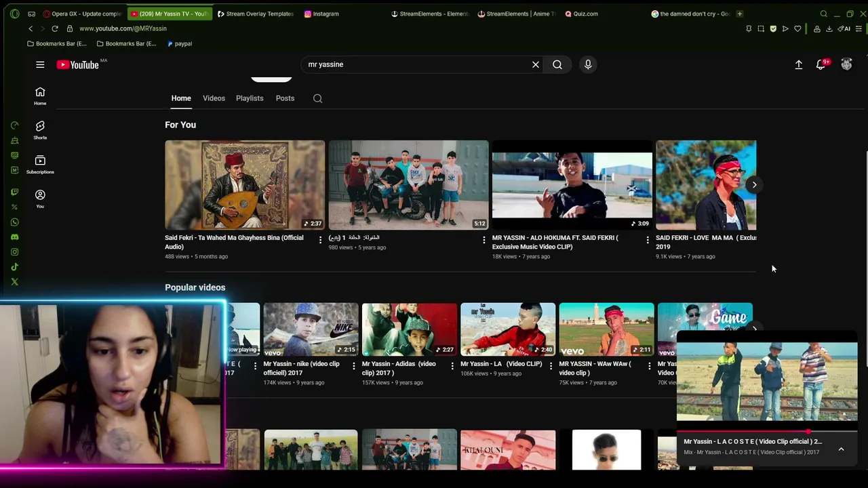The width and height of the screenshot is (868, 488).
Task: Play the 3:09 ALO HOKUMA thumbnail
Action: click(572, 185)
